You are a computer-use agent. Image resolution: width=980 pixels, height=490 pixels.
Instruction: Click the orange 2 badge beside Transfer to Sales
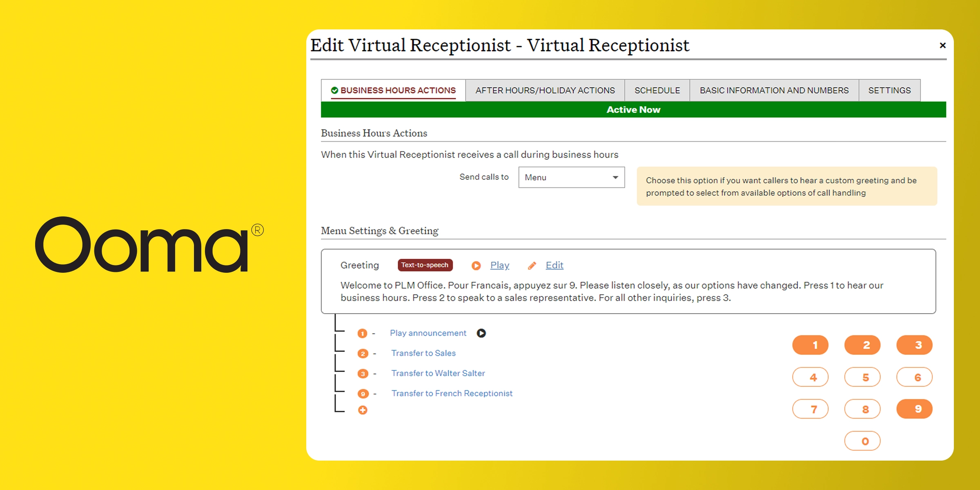[363, 354]
